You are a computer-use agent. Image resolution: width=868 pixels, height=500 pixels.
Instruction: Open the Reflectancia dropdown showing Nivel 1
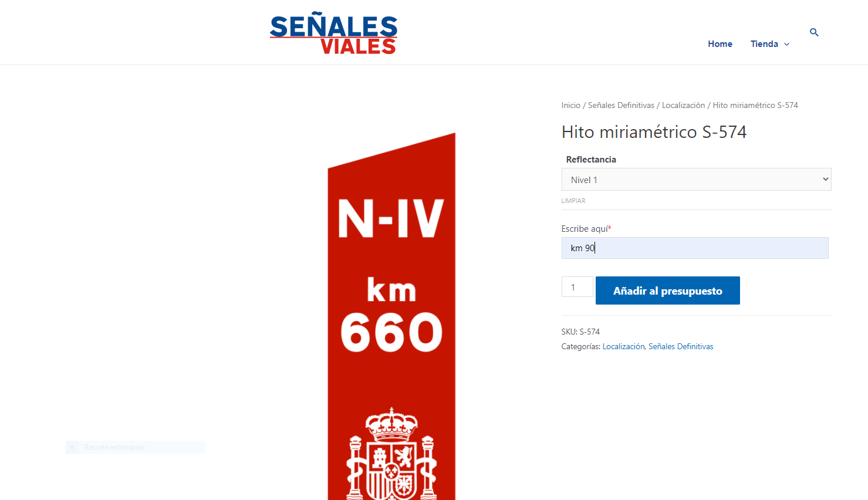[696, 180]
